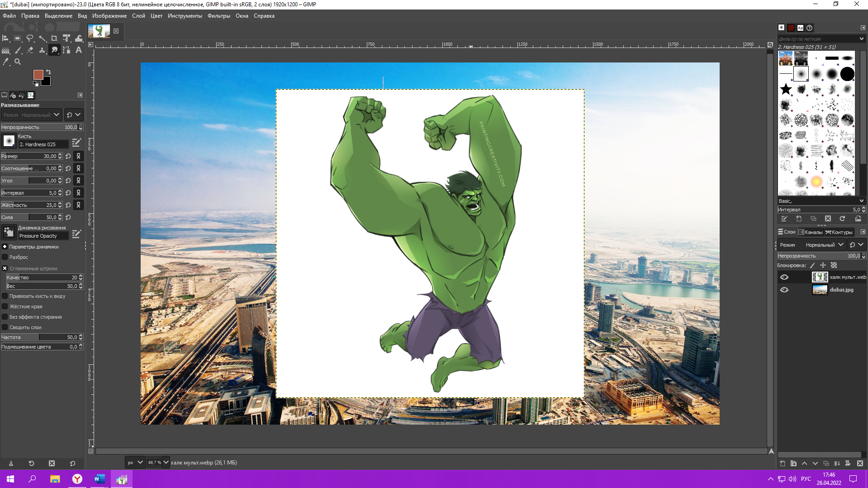Viewport: 868px width, 488px height.
Task: Select the Paintbrush tool
Action: pos(18,50)
